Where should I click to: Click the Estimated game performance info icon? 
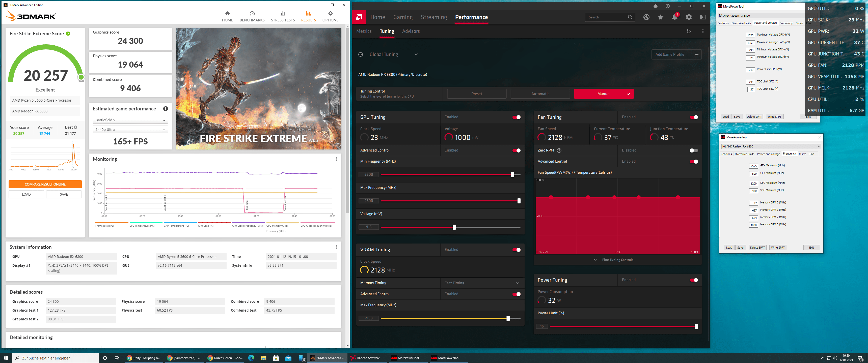tap(166, 109)
